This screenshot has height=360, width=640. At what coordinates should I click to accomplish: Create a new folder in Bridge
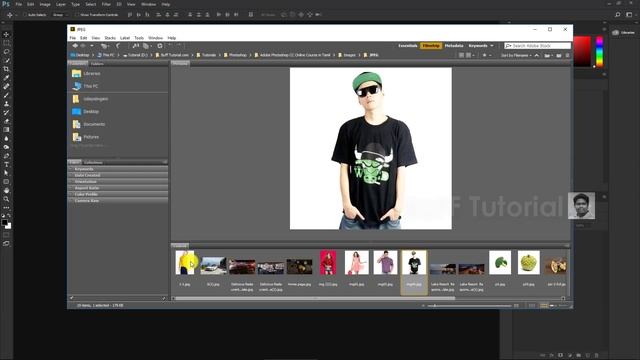point(559,55)
